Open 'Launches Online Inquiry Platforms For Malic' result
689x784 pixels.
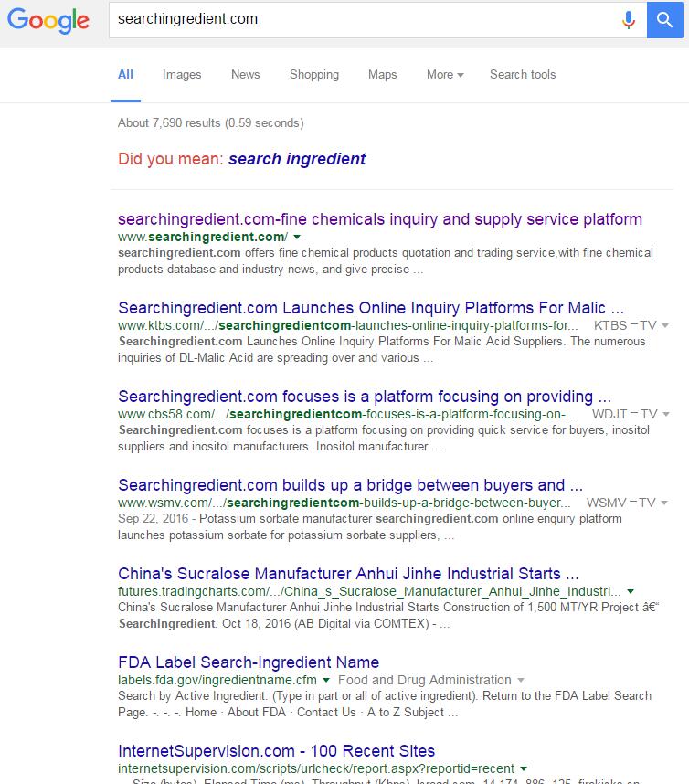click(x=370, y=308)
